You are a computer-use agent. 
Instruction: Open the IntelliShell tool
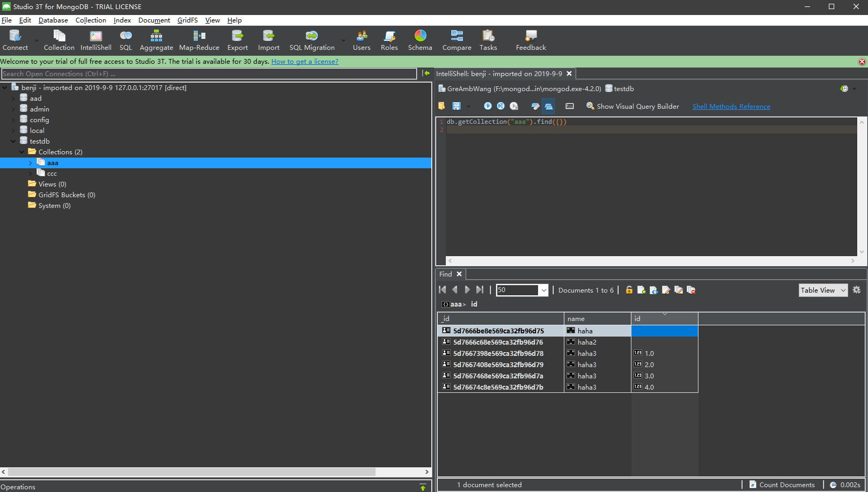[x=95, y=40]
